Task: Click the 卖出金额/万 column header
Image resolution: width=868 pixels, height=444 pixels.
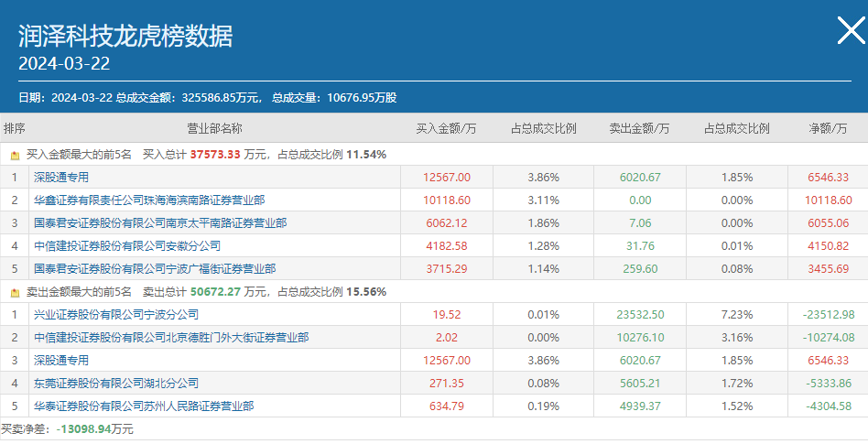Action: click(x=639, y=128)
